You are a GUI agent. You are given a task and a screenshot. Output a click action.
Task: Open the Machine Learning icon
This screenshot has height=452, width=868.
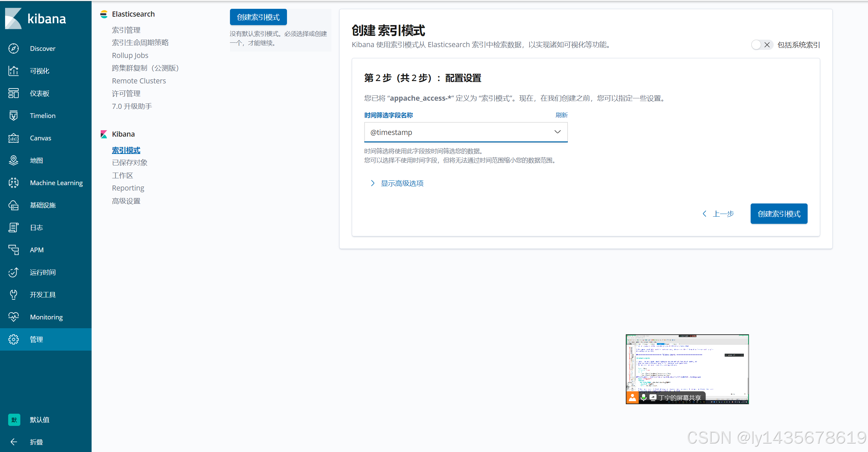(x=14, y=183)
